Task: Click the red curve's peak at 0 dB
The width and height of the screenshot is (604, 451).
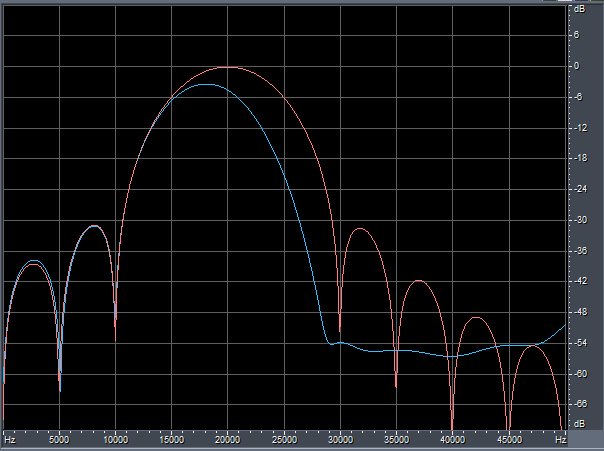Action: [x=228, y=67]
